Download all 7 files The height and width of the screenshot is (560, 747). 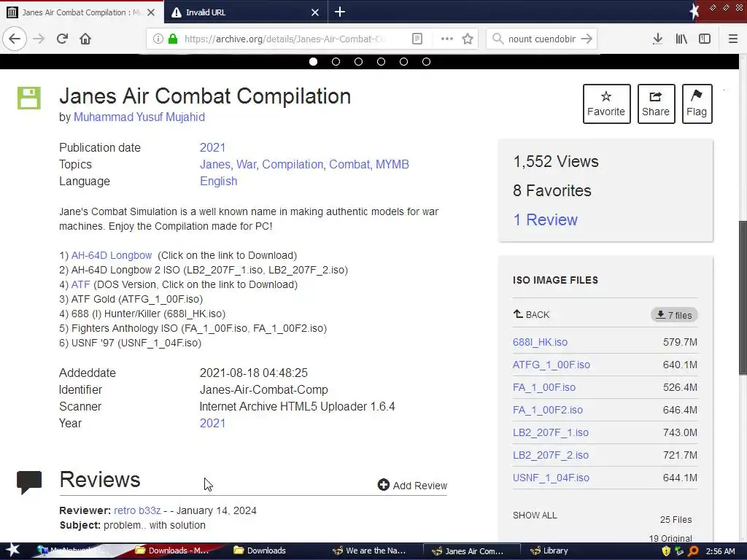point(674,315)
